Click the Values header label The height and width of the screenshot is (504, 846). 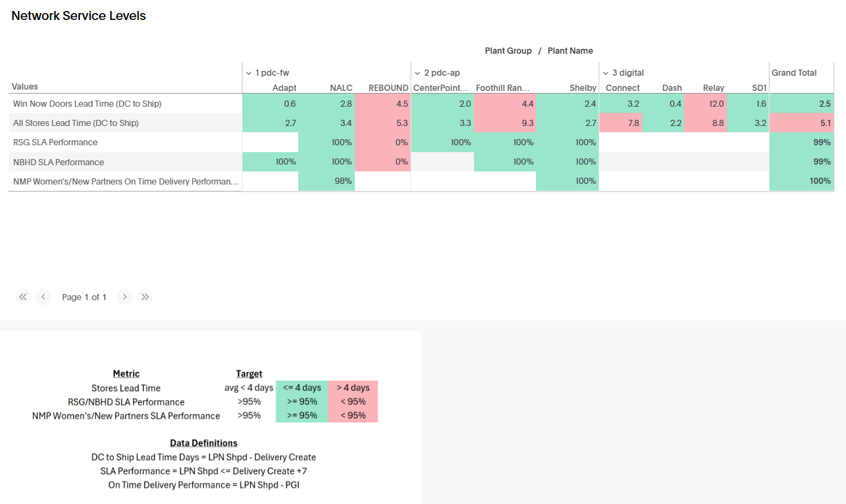point(25,87)
